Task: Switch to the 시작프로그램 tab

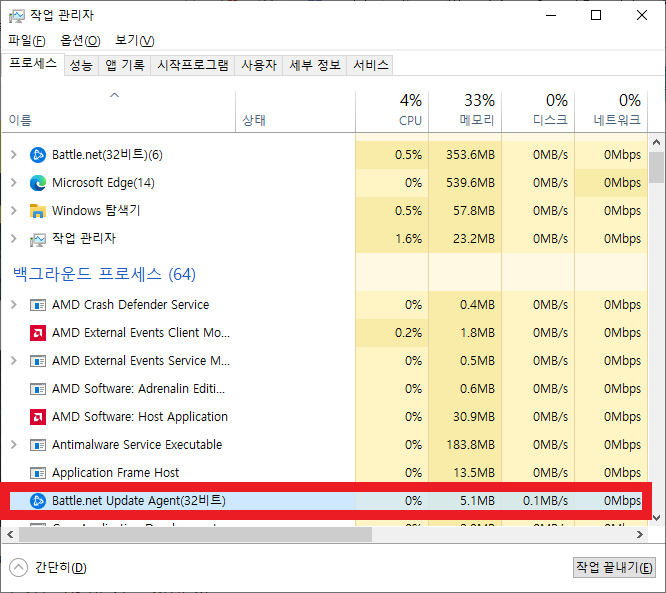Action: (x=193, y=65)
